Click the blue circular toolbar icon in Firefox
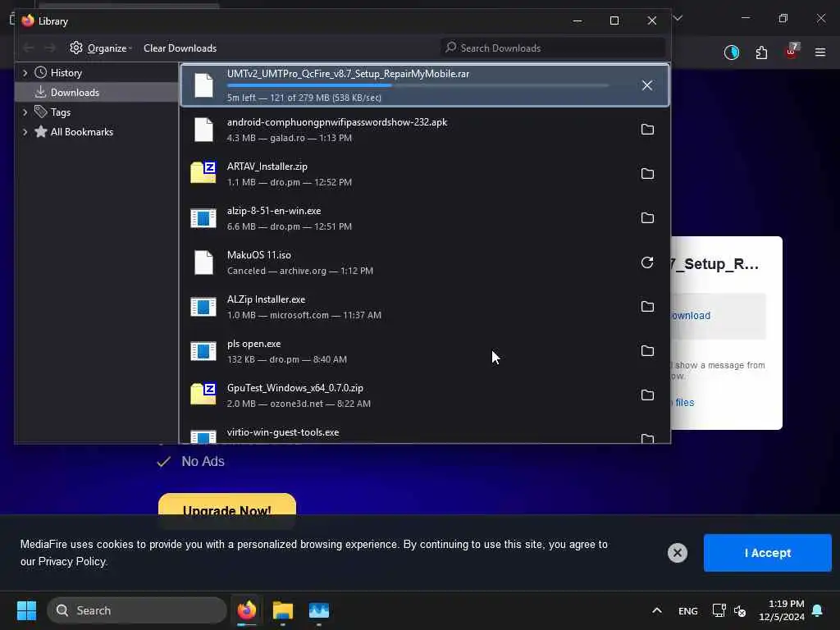 pyautogui.click(x=731, y=52)
